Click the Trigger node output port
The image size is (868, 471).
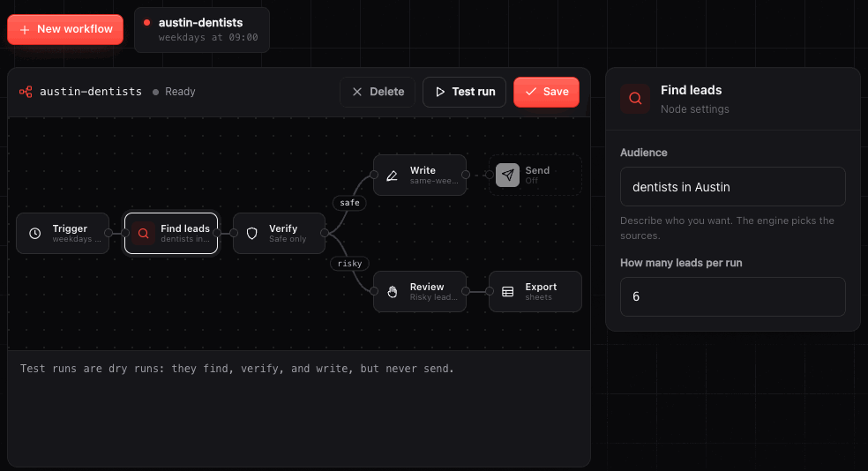coord(108,233)
